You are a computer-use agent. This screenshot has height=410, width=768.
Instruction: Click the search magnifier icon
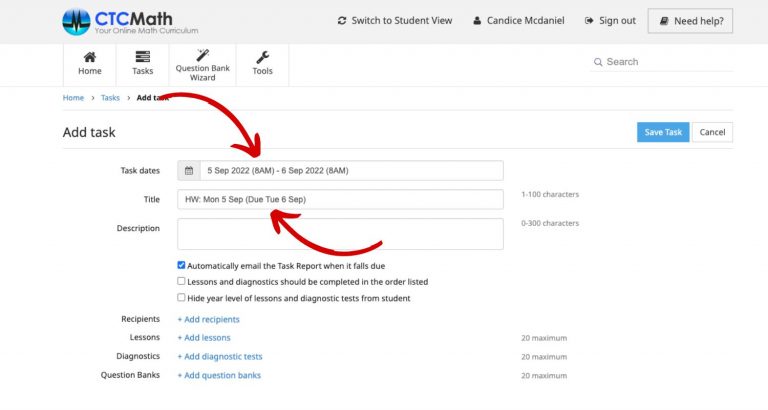click(x=597, y=62)
